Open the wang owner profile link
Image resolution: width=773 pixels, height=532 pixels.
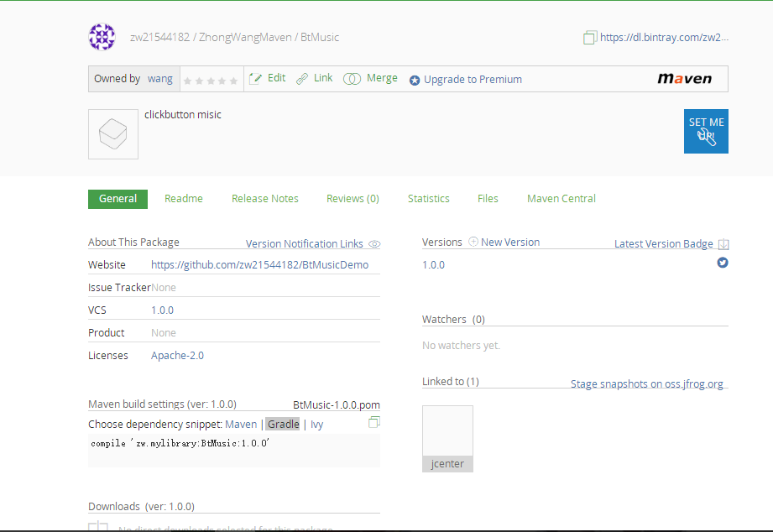(160, 79)
